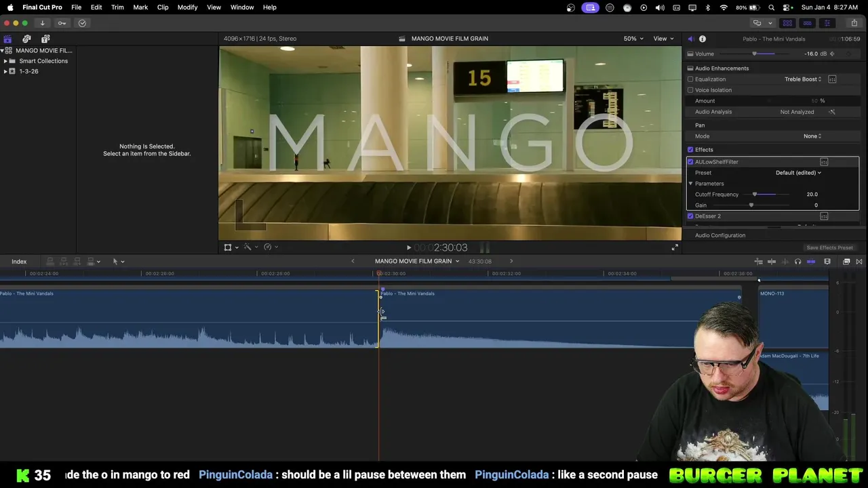Open the Pan Mode None dropdown
The width and height of the screenshot is (868, 488).
click(x=812, y=136)
